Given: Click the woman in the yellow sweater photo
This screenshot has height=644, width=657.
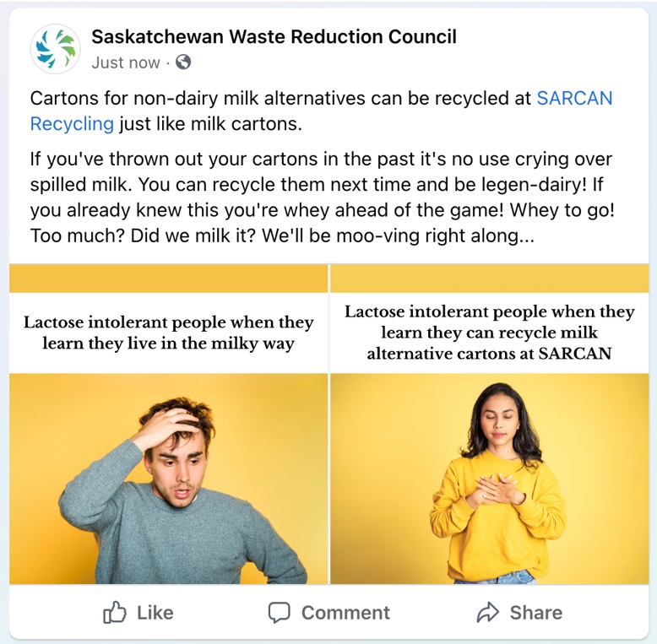Looking at the screenshot, I should pyautogui.click(x=490, y=479).
